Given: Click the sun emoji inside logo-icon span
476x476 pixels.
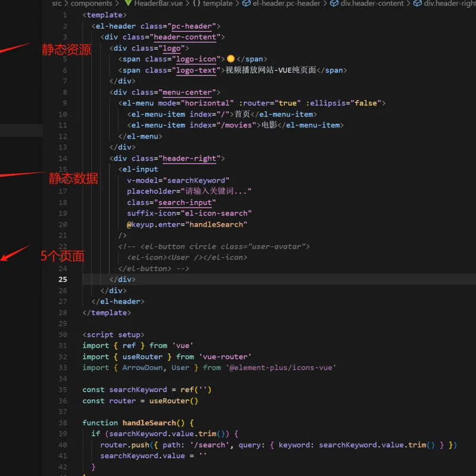Looking at the screenshot, I should 231,58.
